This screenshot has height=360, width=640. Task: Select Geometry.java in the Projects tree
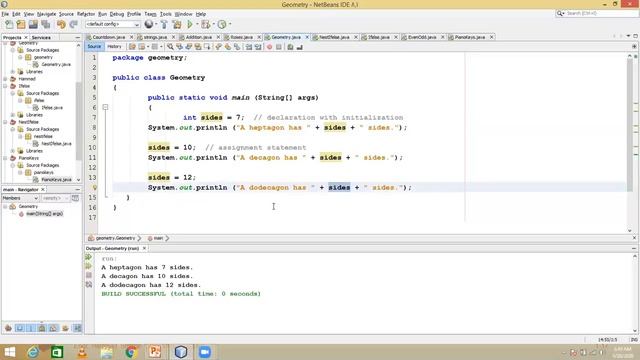(x=56, y=64)
